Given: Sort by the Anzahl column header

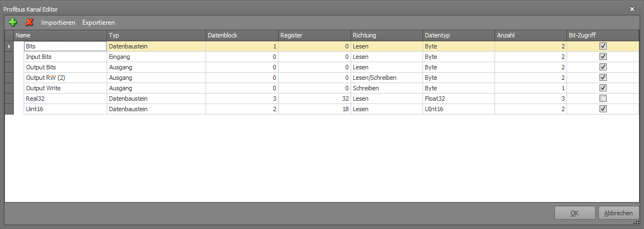Looking at the screenshot, I should pyautogui.click(x=531, y=35).
